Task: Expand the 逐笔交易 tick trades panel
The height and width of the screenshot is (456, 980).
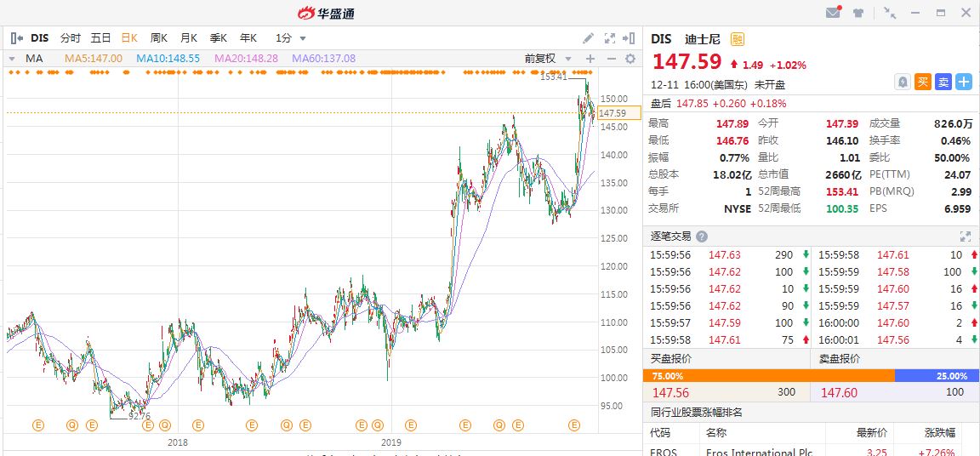Action: click(965, 237)
